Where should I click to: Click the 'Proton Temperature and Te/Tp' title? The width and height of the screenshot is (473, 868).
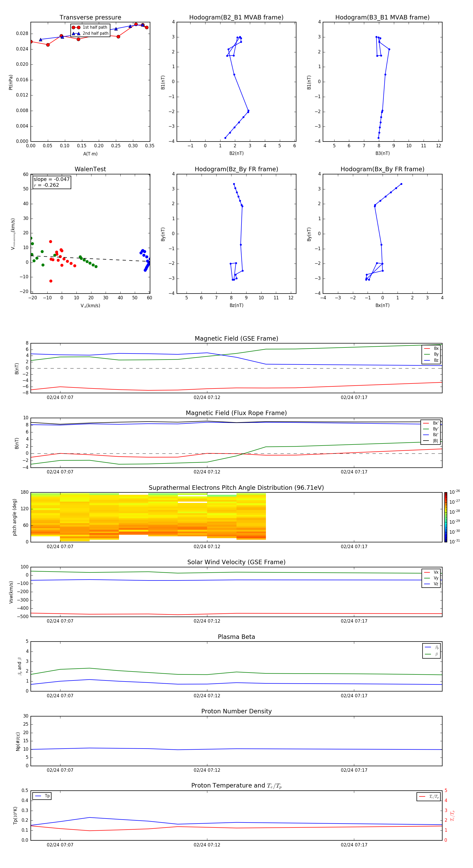click(x=236, y=786)
